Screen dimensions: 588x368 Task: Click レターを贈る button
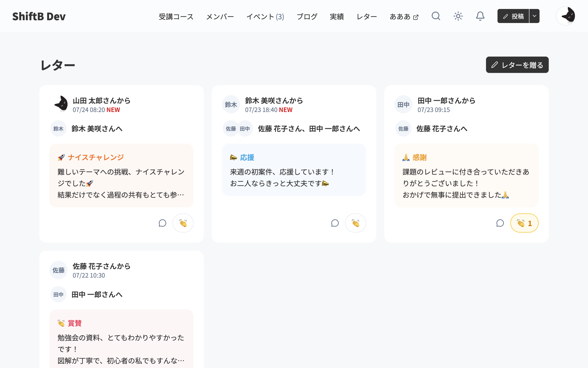click(x=517, y=65)
